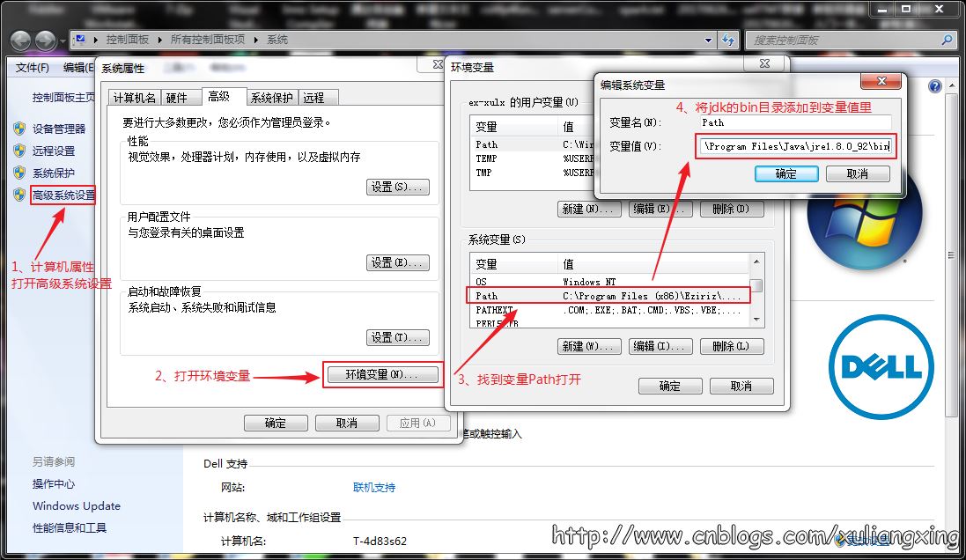Open the 文件(F) menu
This screenshot has width=966, height=560.
coord(32,68)
